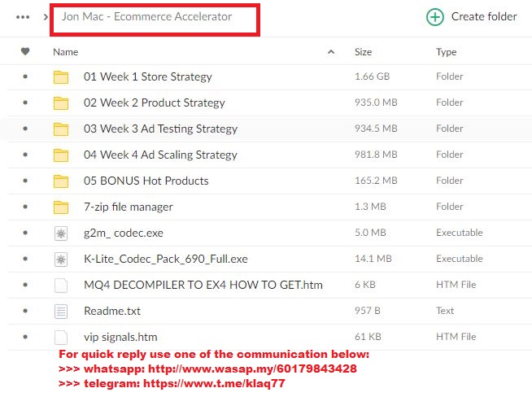This screenshot has width=532, height=410.
Task: Open the three-dot breadcrumb menu
Action: 23,17
